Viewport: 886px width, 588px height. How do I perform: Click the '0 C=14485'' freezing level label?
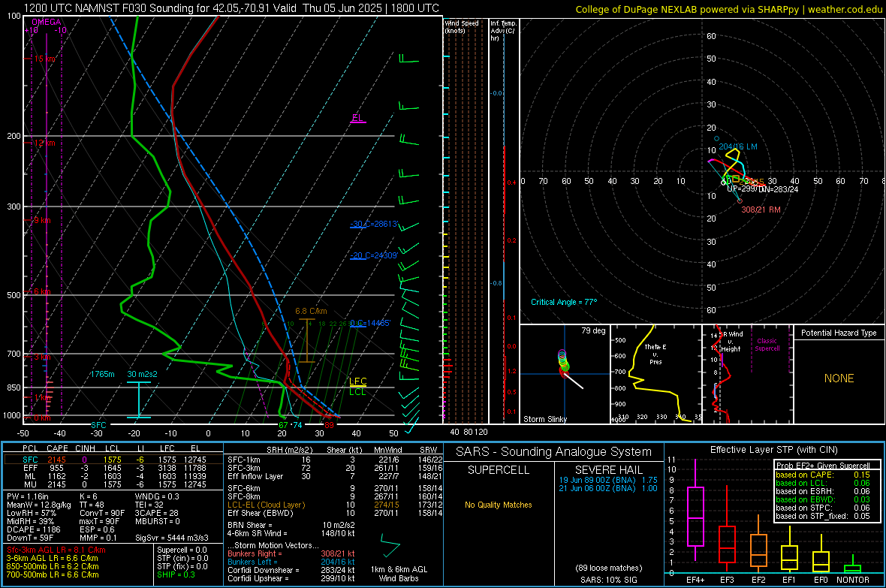point(370,324)
